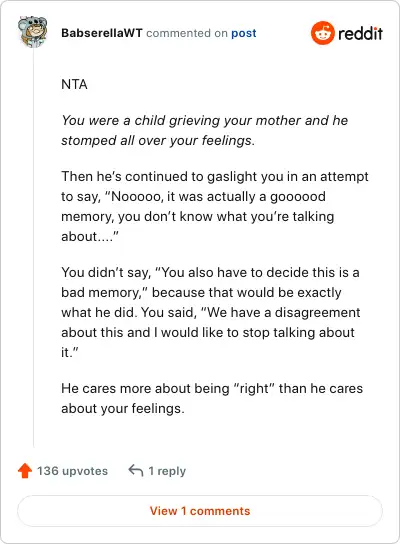
Task: Click the reddit wordmark text
Action: 360,33
